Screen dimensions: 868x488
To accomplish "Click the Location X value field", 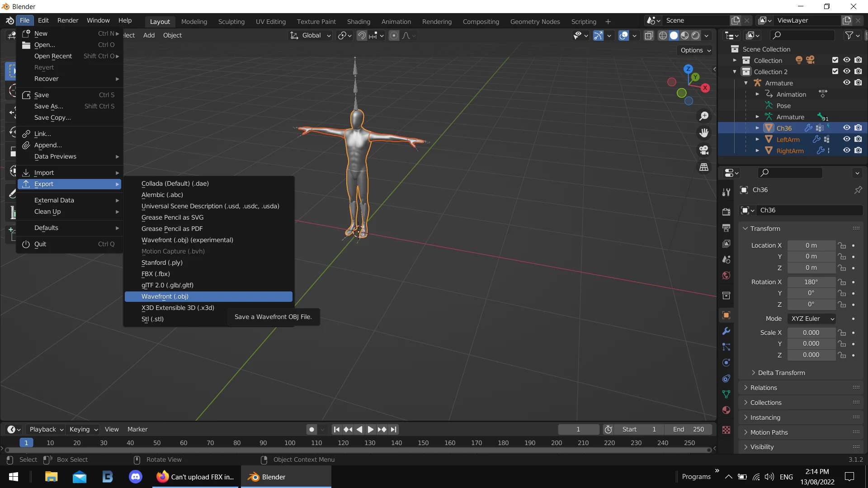I will [811, 245].
